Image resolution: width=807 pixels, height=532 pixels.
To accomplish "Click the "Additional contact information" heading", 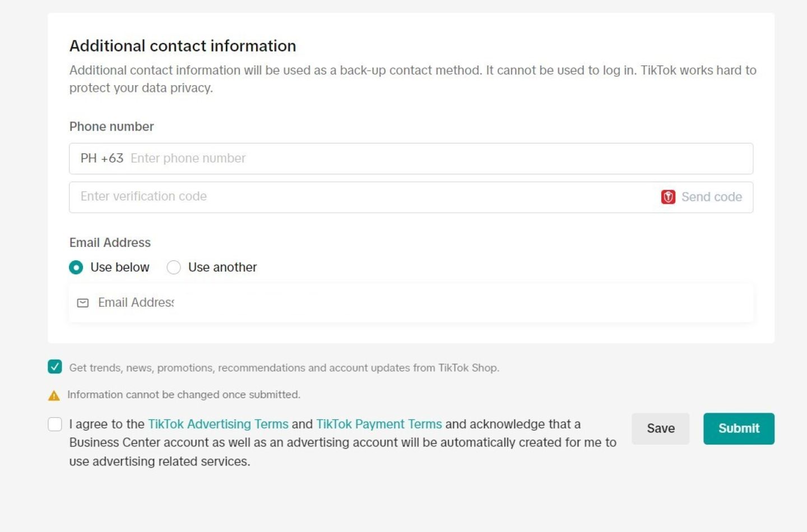I will (183, 46).
